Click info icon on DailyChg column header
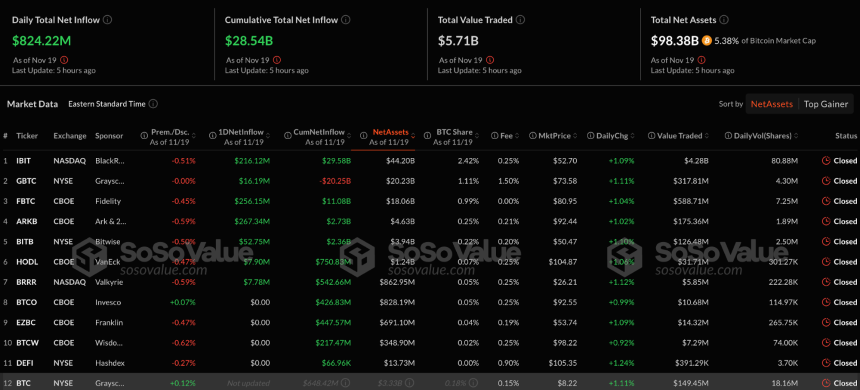 (x=590, y=135)
